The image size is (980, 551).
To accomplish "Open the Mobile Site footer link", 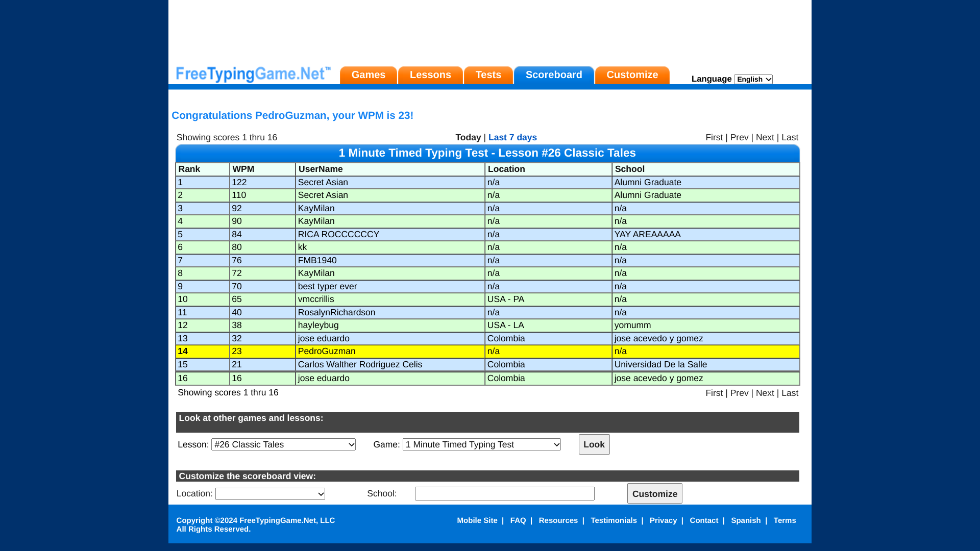I will point(477,521).
